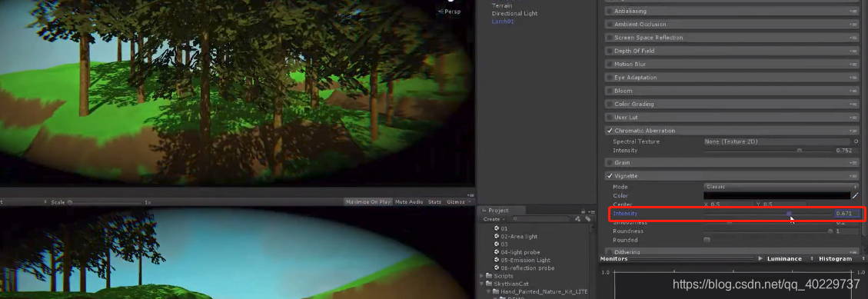Viewport: 868px width, 299px height.
Task: Toggle Maximize On Play button
Action: click(367, 202)
